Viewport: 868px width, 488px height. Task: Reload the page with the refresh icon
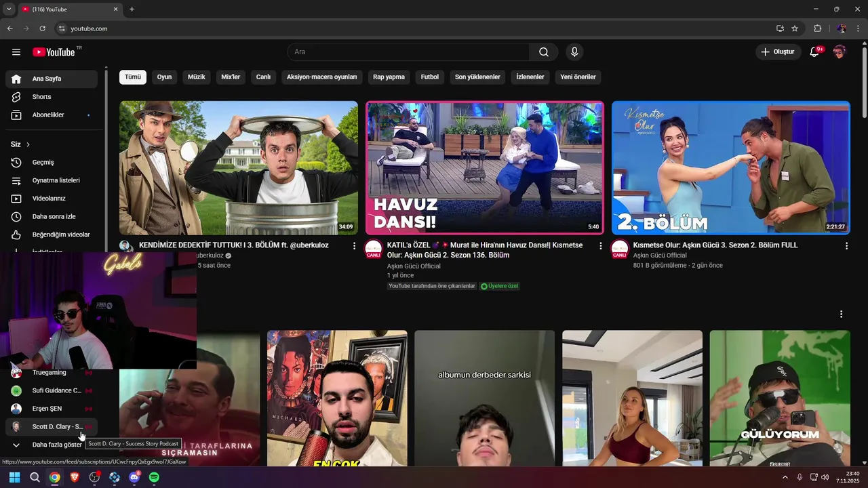coord(42,28)
